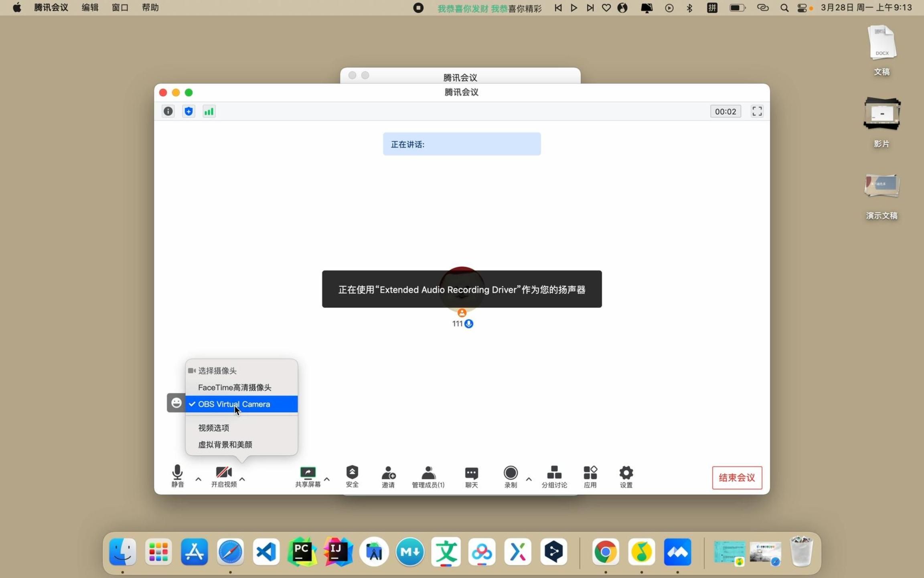Select FaceTime高清摄像头 from camera menu
The width and height of the screenshot is (924, 578).
[235, 387]
